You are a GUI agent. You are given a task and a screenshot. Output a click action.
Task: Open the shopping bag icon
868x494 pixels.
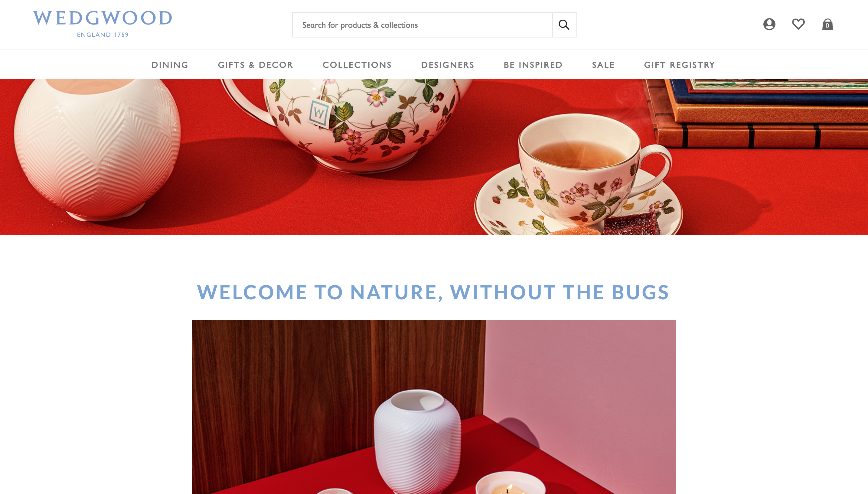827,24
